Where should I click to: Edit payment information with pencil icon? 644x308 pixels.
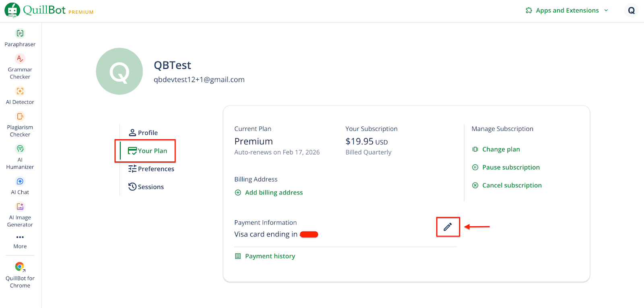(448, 227)
